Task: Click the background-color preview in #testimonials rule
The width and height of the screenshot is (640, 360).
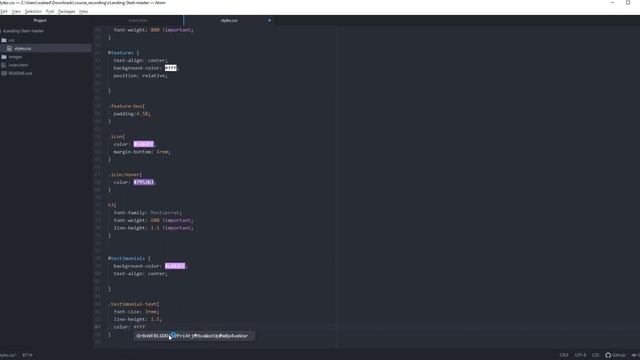Action: 175,266
